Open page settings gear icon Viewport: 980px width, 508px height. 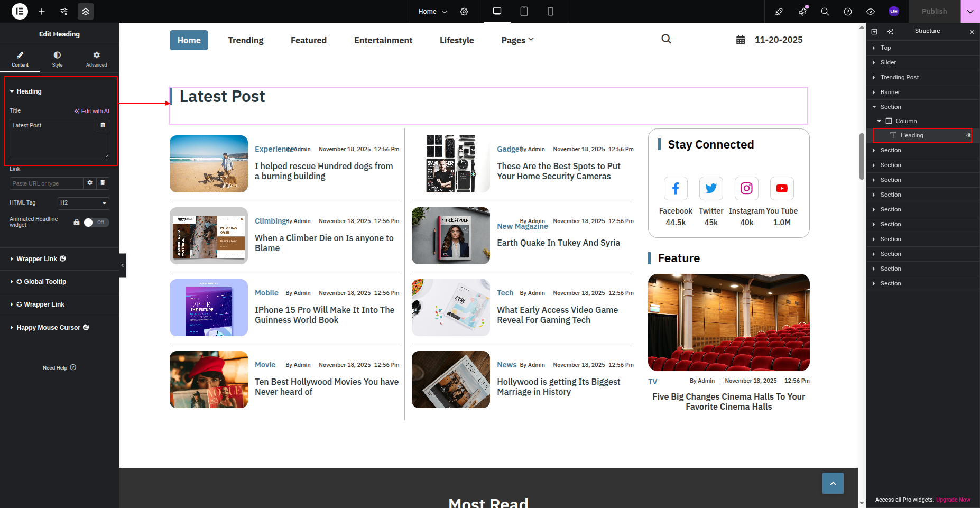464,12
